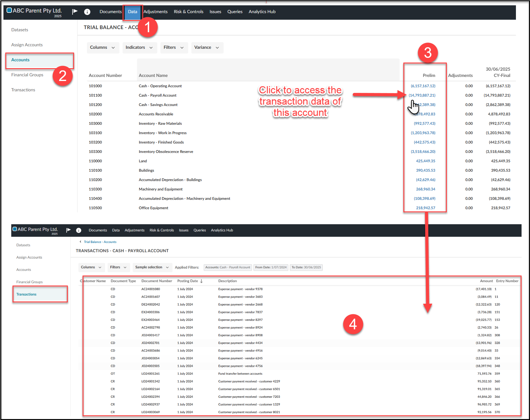Open the Indicators dropdown
Viewport: 530px width, 420px height.
(x=139, y=48)
